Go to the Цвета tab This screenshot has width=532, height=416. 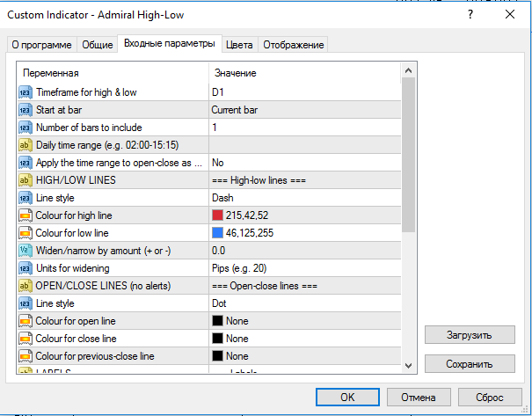(x=239, y=45)
